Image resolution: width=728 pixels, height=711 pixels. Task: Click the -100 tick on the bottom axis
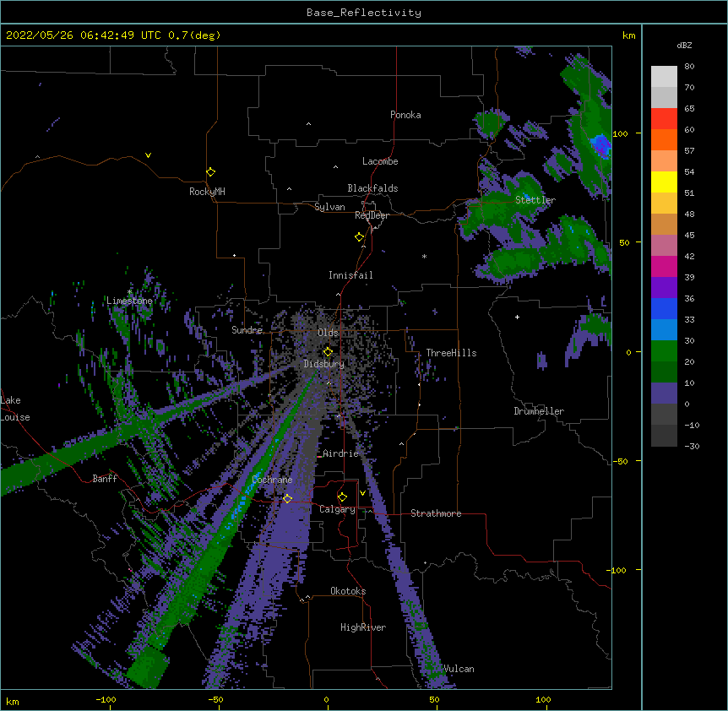point(106,699)
